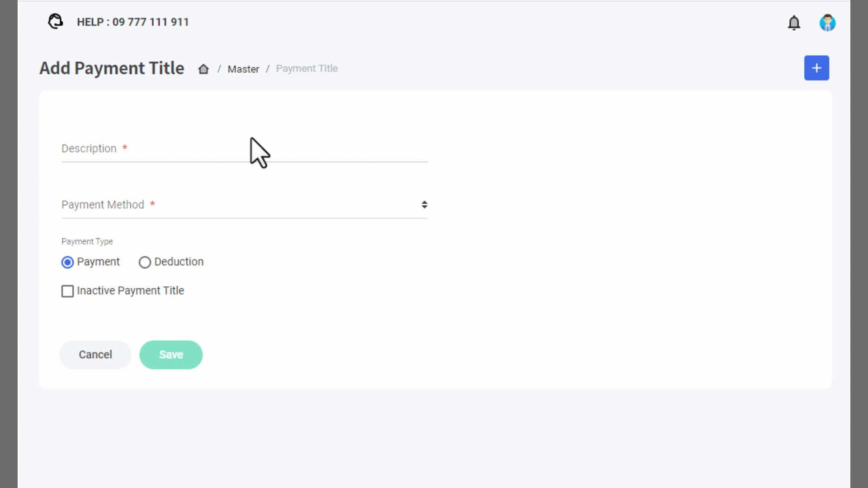Click the Payment Title breadcrumb
Screen dimensions: 868x488
click(x=307, y=69)
